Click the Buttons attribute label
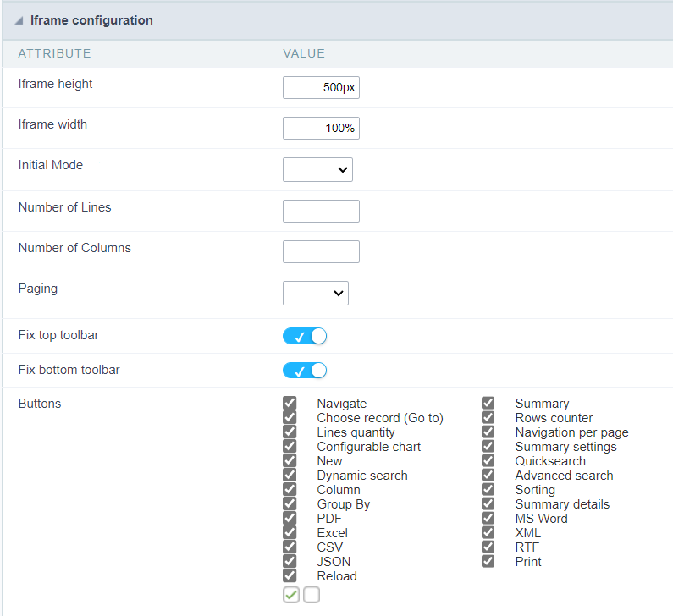The image size is (673, 616). (40, 404)
